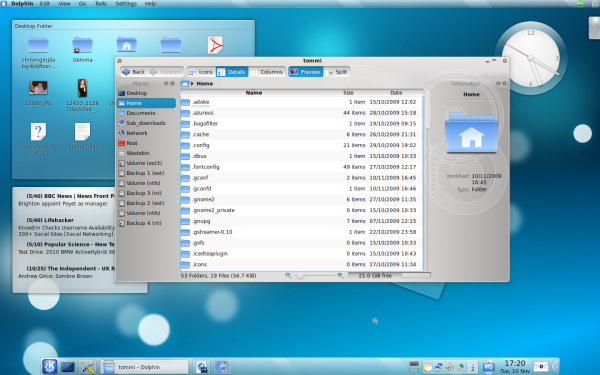The height and width of the screenshot is (375, 600).
Task: Open Backup 4 (nt) drive in Places
Action: [147, 223]
